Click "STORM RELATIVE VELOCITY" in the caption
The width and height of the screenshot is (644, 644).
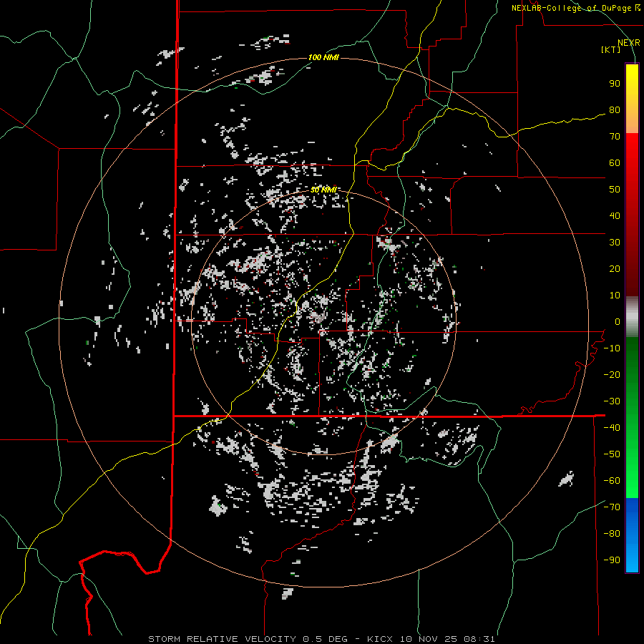pos(222,639)
